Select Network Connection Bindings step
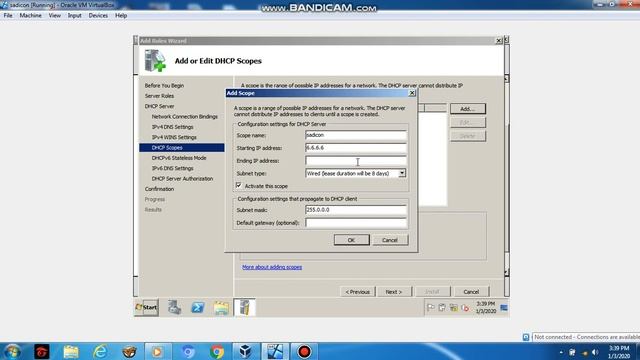 (x=184, y=117)
